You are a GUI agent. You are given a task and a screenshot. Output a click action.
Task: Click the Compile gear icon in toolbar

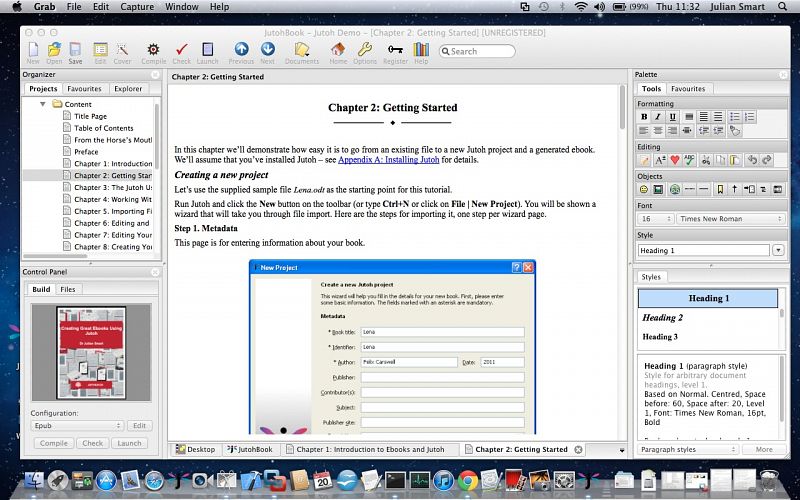(x=153, y=50)
